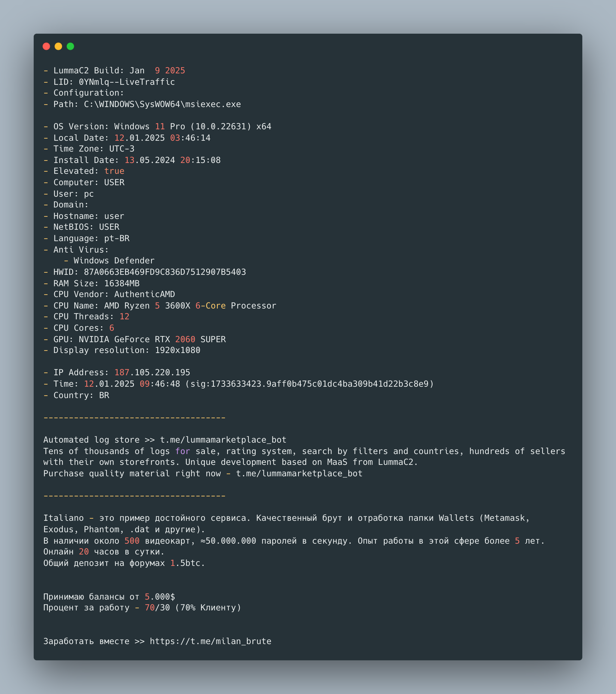The width and height of the screenshot is (616, 694).
Task: Click the HWID hexadecimal value
Action: 165,272
